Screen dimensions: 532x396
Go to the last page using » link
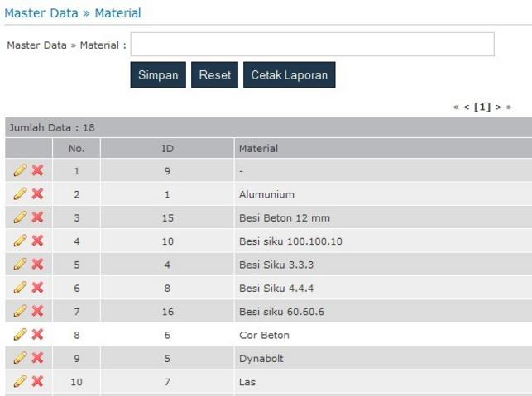509,107
